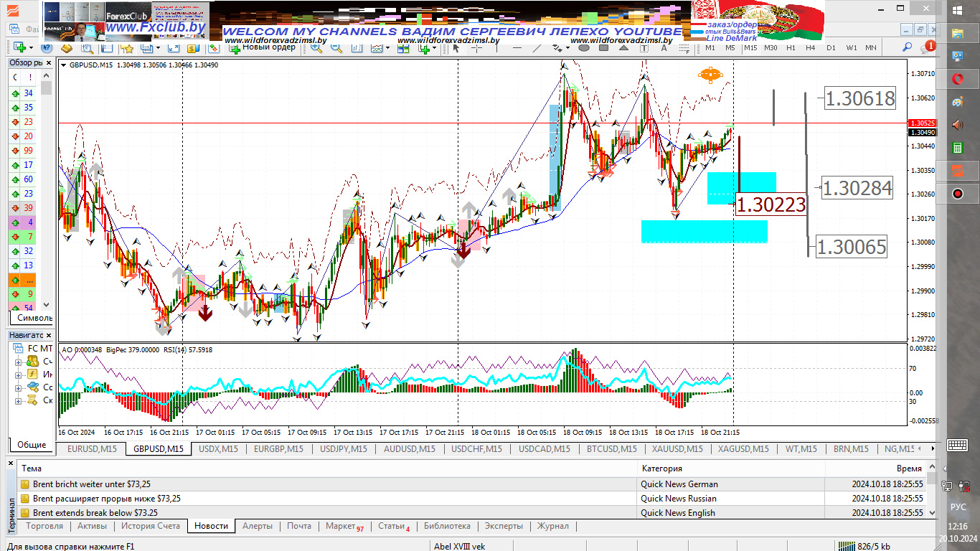Toggle the Data Window magnifier icon

point(88,48)
